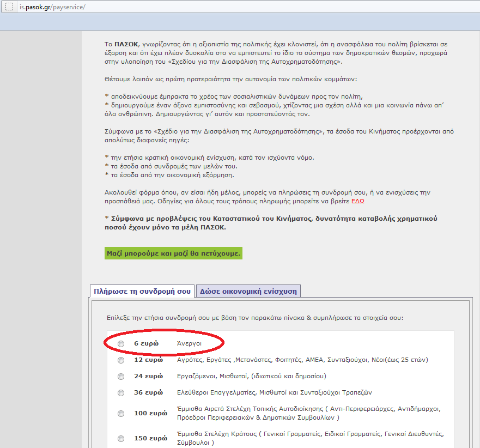Open the "Δώσε οικονομική ενίσχυση" tab
Viewport: 480px width, 448px height.
[x=248, y=291]
